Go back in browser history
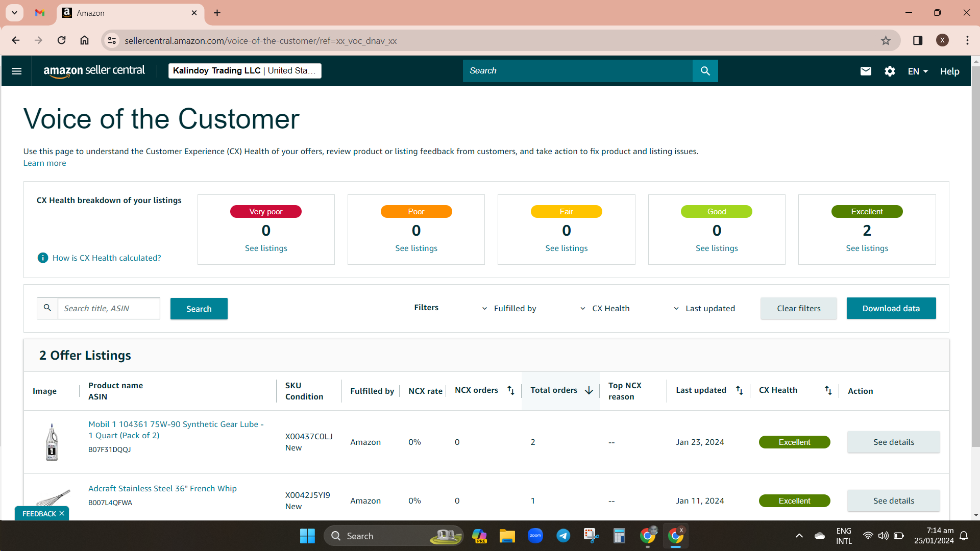The image size is (980, 551). 16,40
